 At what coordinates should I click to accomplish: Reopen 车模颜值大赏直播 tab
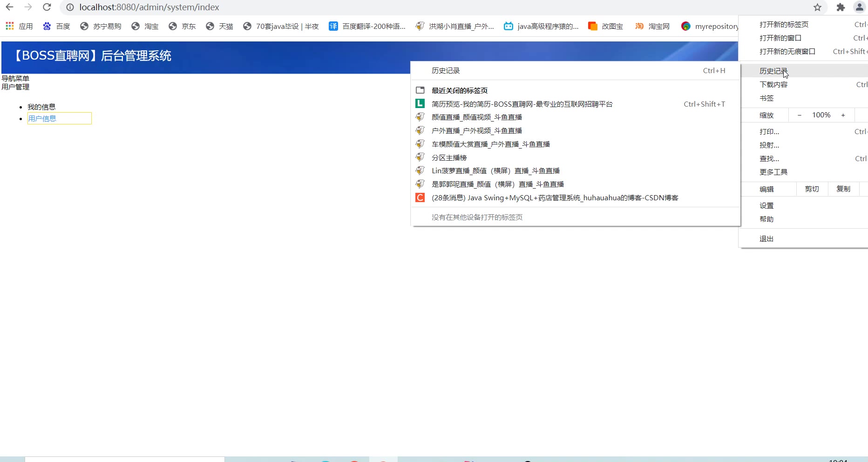[x=576, y=144]
